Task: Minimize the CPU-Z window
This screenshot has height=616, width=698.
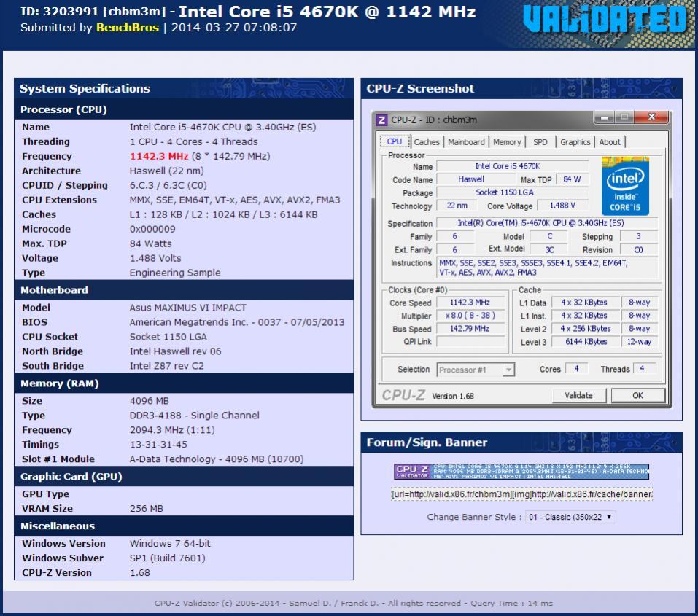Action: coord(604,117)
